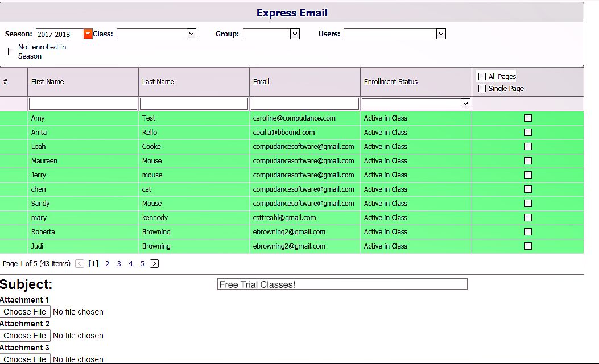Open the Group dropdown
The image size is (599, 364).
[x=295, y=34]
